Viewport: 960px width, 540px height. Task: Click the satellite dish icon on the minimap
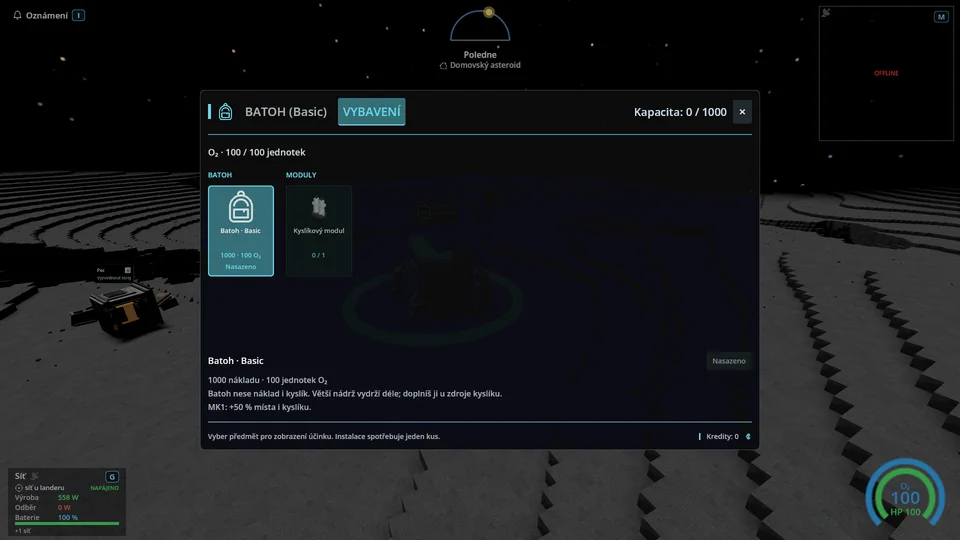click(x=826, y=12)
